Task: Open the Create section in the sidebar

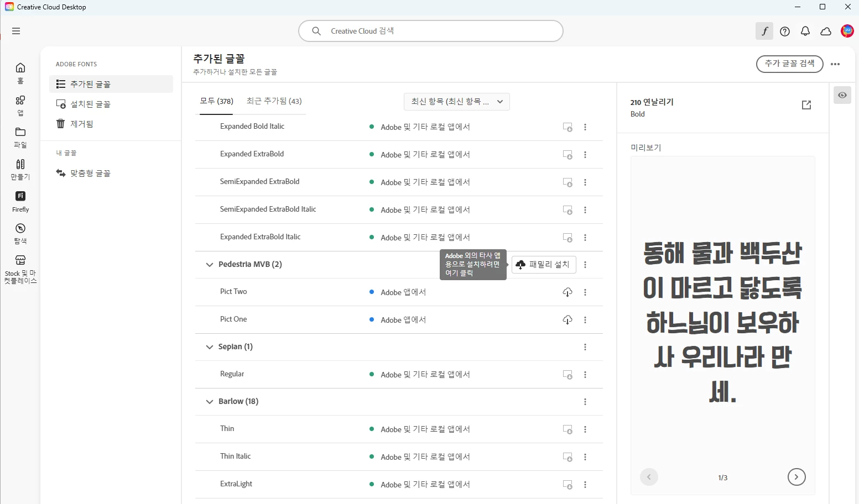Action: point(20,169)
